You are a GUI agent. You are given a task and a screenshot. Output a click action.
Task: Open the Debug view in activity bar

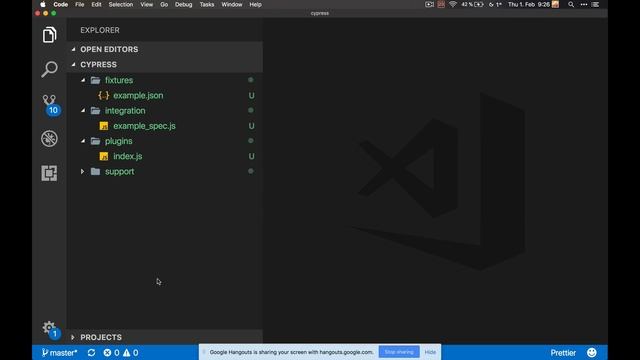click(49, 139)
